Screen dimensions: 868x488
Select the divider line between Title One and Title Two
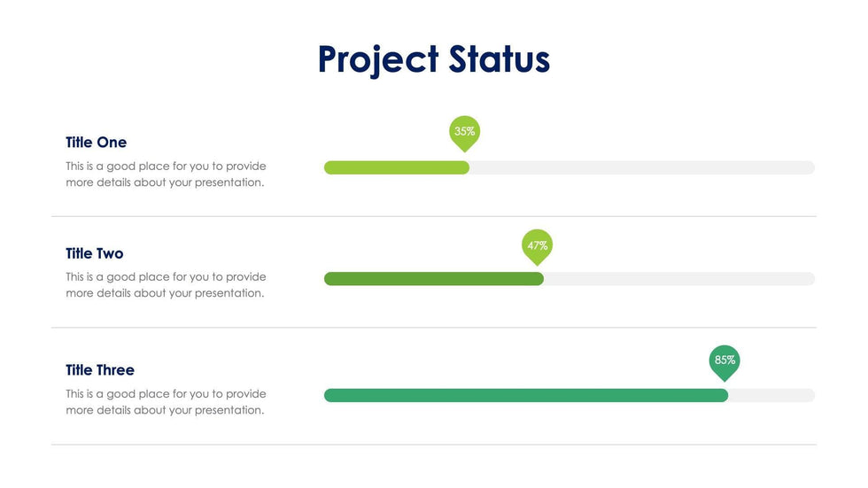tap(433, 216)
